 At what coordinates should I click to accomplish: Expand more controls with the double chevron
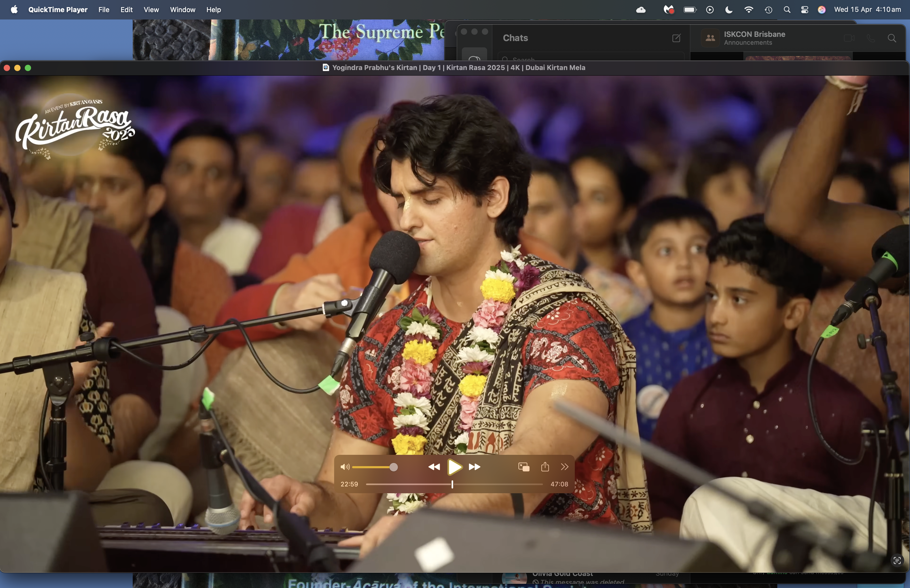pyautogui.click(x=565, y=467)
